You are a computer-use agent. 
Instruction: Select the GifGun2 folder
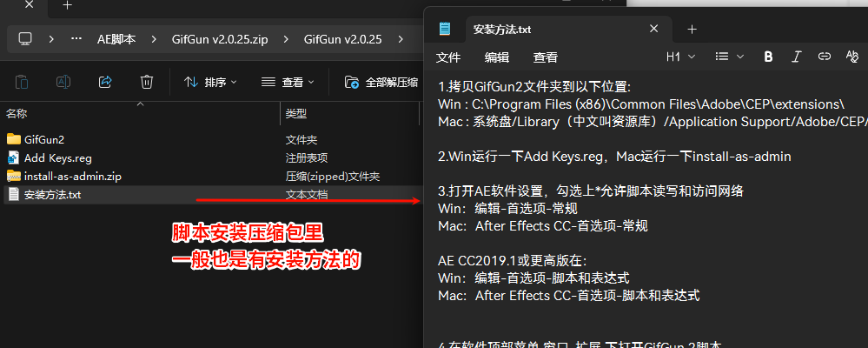point(44,140)
